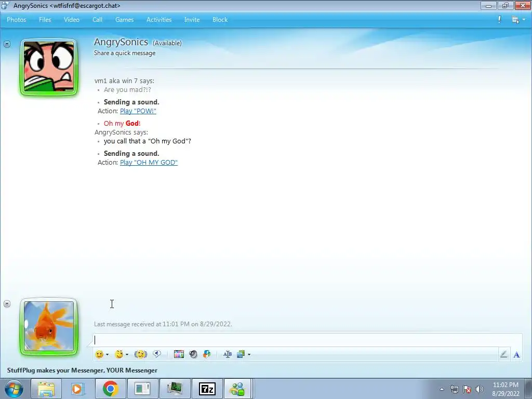Open the document window taskbar icon
Image resolution: width=532 pixels, height=399 pixels.
(x=142, y=389)
